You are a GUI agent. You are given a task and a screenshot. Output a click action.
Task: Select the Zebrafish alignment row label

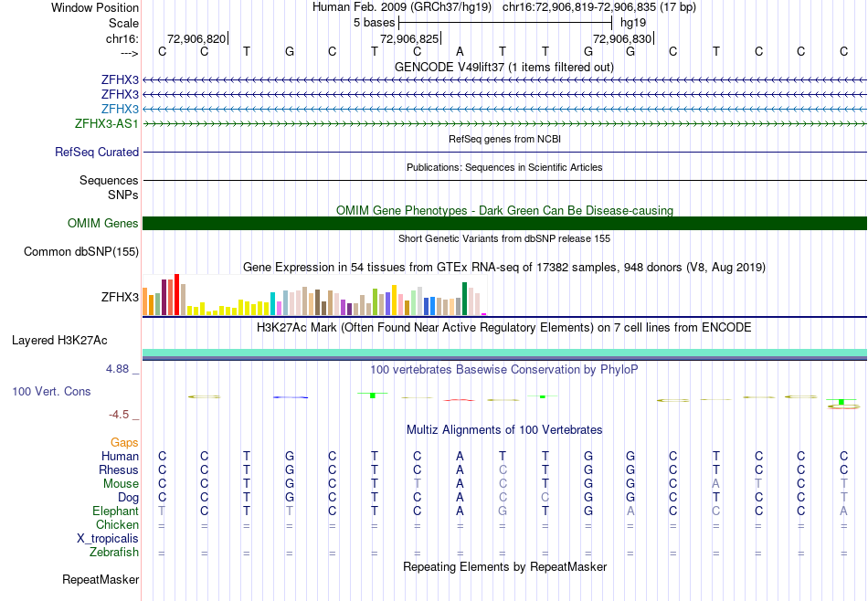114,553
